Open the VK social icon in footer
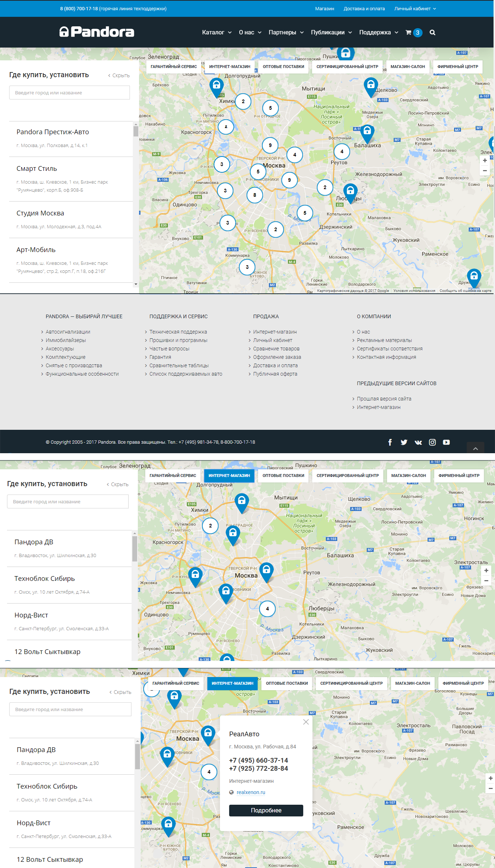This screenshot has width=495, height=868. [x=418, y=442]
